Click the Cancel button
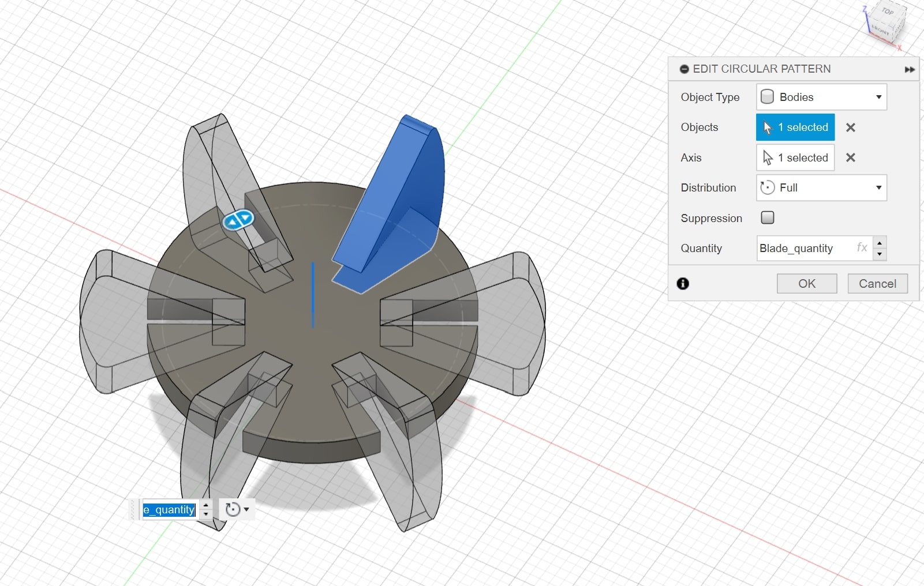The height and width of the screenshot is (586, 924). point(877,283)
